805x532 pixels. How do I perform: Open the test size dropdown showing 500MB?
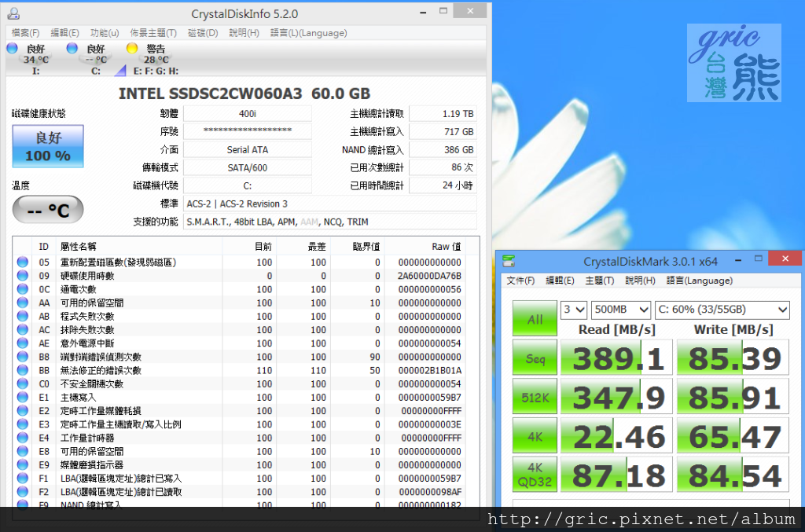point(621,310)
